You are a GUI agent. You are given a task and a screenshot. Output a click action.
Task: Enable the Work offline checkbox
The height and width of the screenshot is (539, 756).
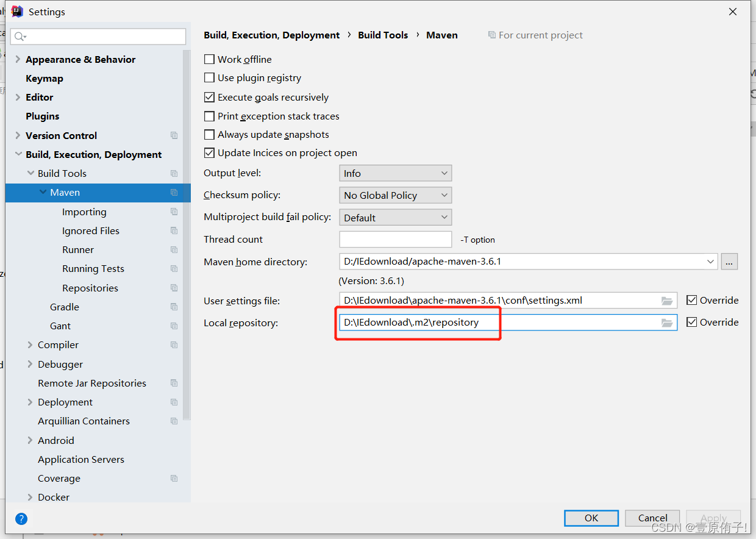click(209, 59)
